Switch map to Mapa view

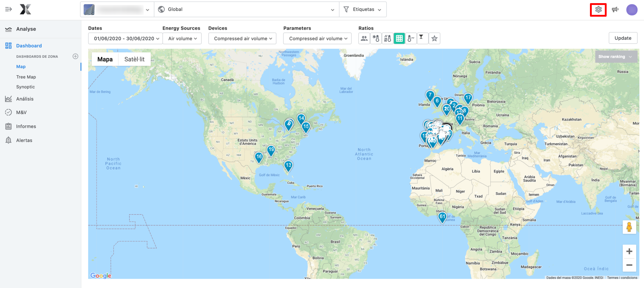click(105, 59)
